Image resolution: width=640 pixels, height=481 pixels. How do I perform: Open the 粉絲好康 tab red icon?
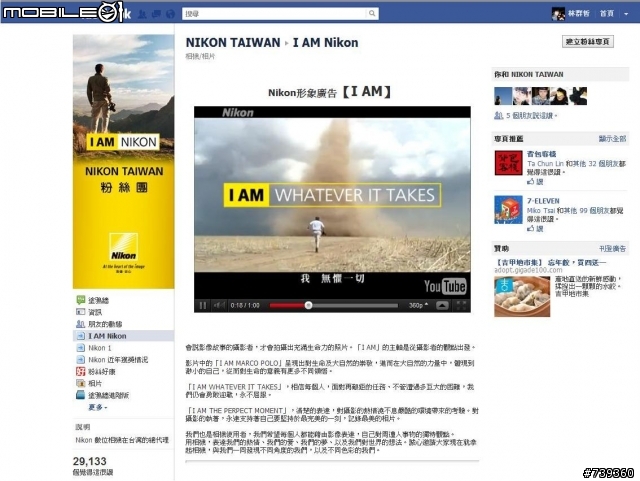click(x=81, y=372)
